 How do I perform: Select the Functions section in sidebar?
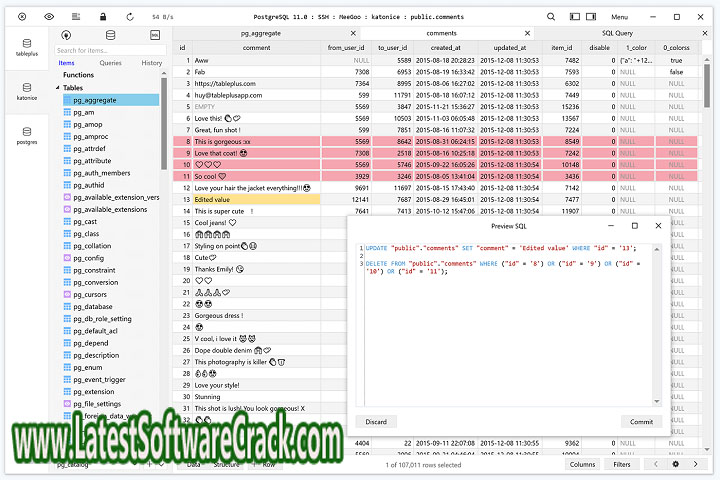coord(79,75)
